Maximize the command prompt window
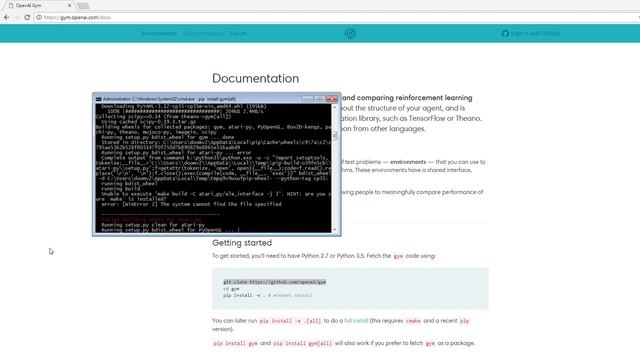Image resolution: width=640 pixels, height=360 pixels. click(319, 99)
